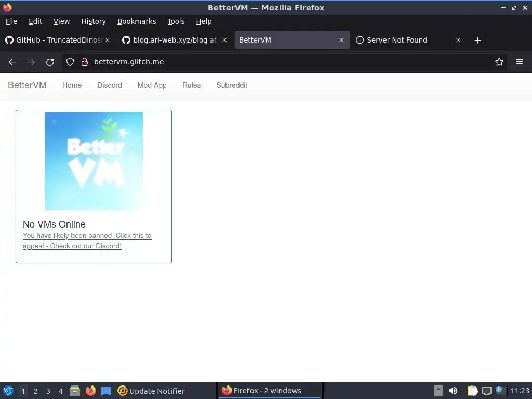This screenshot has height=399, width=532.
Task: Open the tracking protection shield
Action: pos(70,62)
